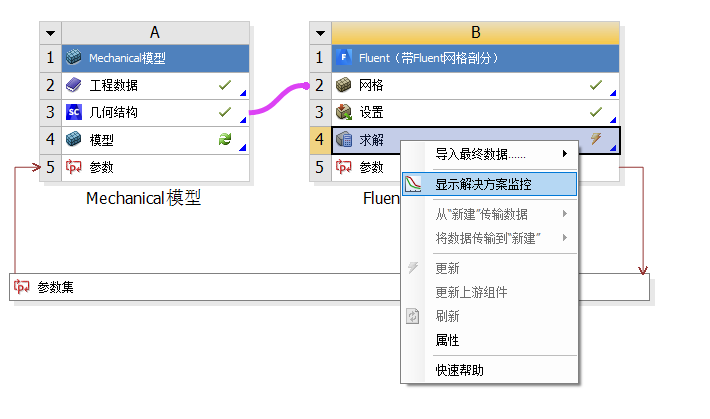The width and height of the screenshot is (710, 419).
Task: Select 显示解决方案监控 from context menu
Action: coord(490,184)
